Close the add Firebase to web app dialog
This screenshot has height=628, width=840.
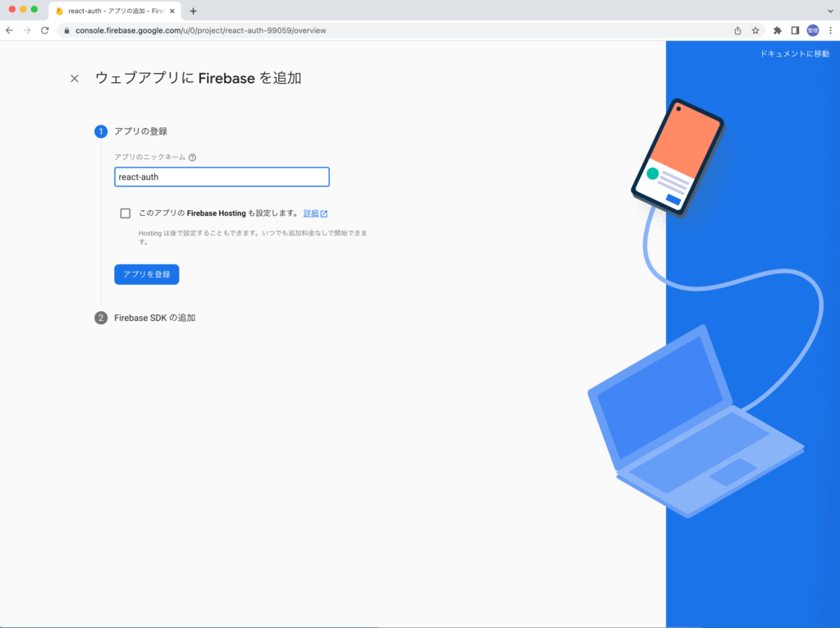75,79
